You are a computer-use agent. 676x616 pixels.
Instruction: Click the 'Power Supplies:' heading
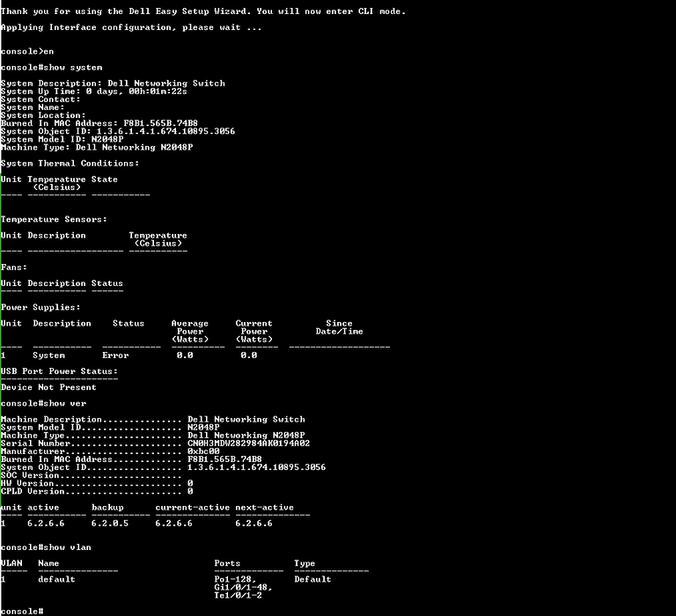[40, 307]
